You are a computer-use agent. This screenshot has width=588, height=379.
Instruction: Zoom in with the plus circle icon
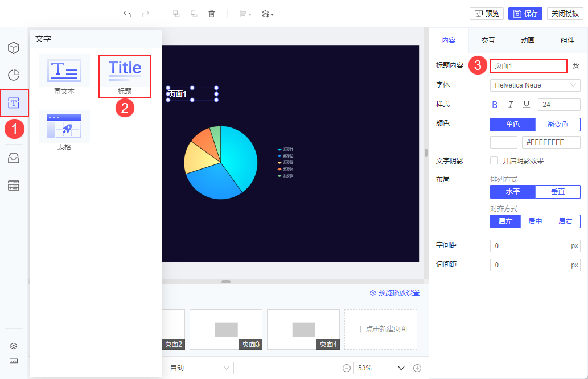point(417,368)
